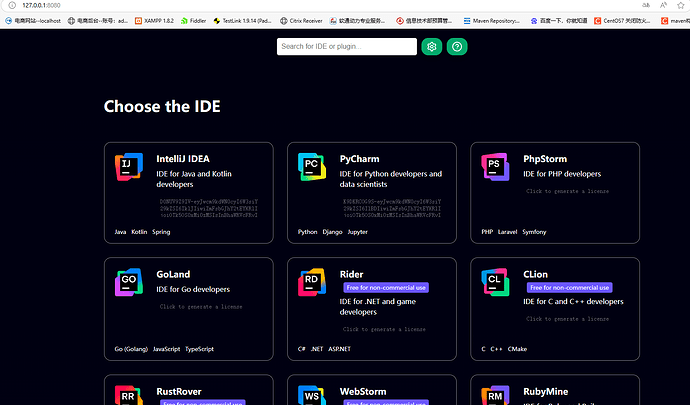
Task: Focus the Search for IDE or plugin field
Action: (x=347, y=47)
